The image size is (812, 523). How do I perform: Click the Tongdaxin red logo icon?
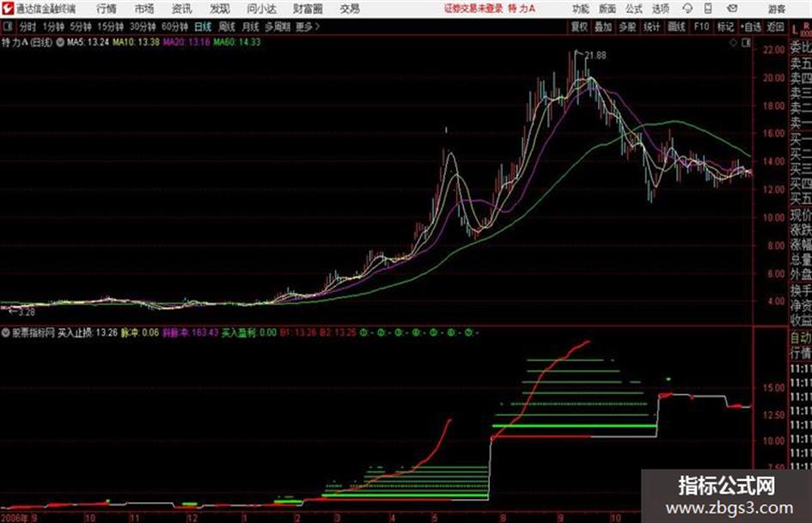pos(7,9)
